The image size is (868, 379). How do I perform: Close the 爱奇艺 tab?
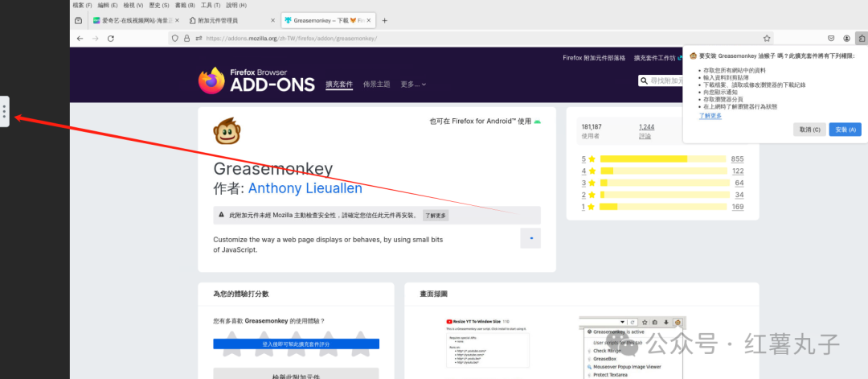(x=177, y=20)
